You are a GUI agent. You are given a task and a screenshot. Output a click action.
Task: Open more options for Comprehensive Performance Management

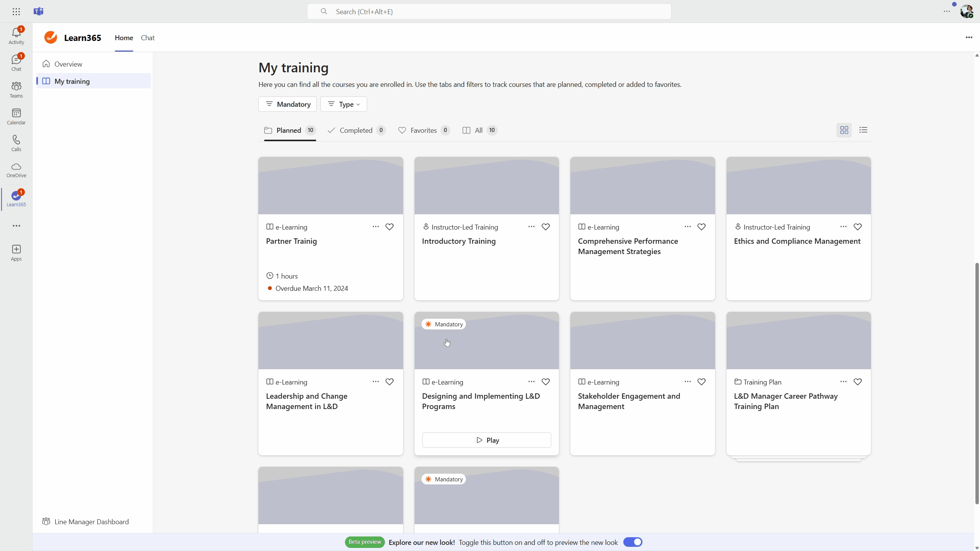[x=688, y=227]
